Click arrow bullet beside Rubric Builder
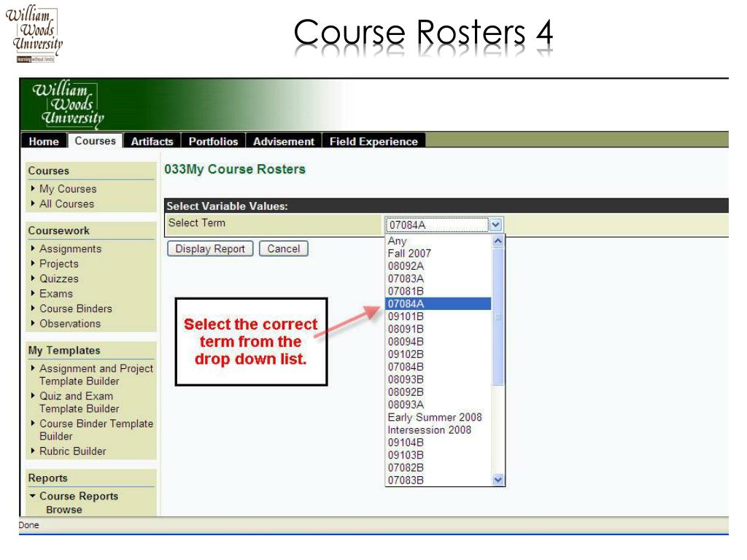 33,451
